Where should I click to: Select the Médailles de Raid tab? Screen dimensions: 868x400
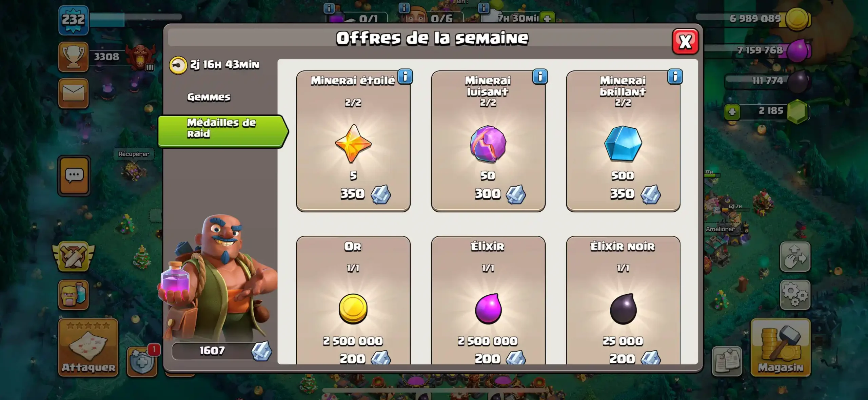(223, 131)
